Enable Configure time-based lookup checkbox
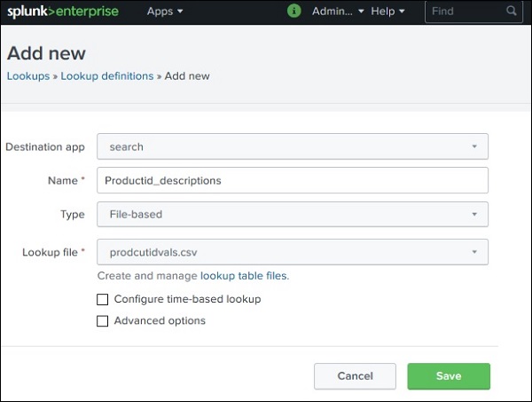This screenshot has height=402, width=532. coord(103,299)
